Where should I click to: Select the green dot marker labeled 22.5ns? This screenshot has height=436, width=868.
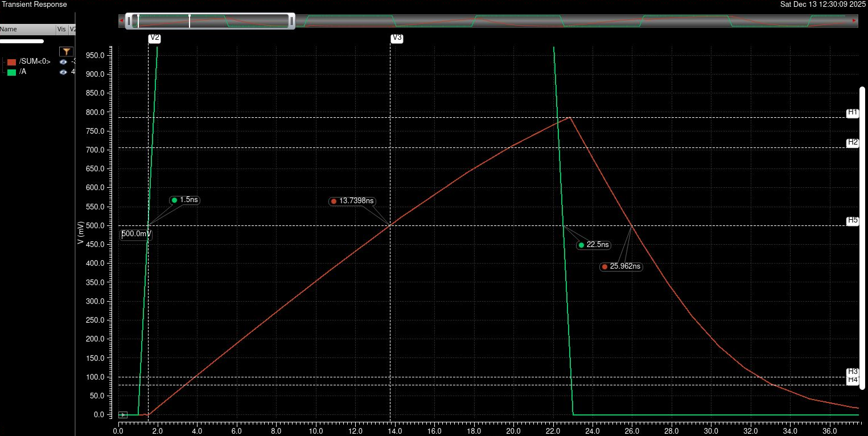[x=581, y=245]
